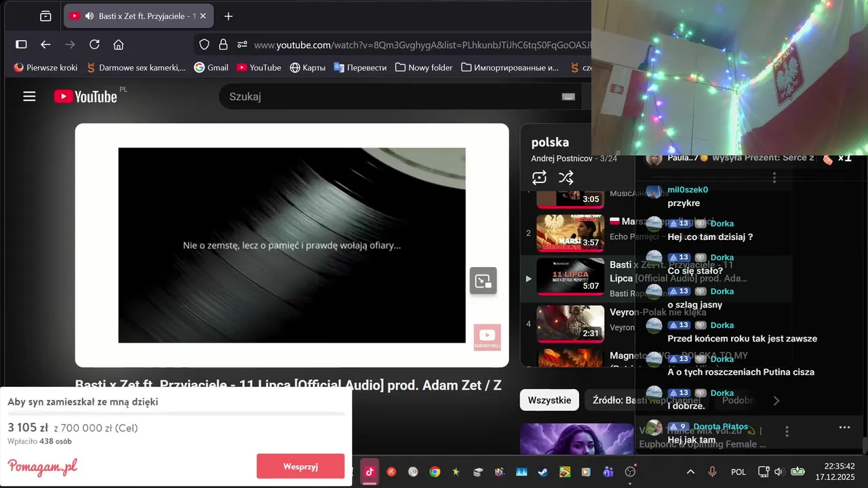Image resolution: width=868 pixels, height=488 pixels.
Task: Open Google Chrome from taskbar
Action: 435,472
